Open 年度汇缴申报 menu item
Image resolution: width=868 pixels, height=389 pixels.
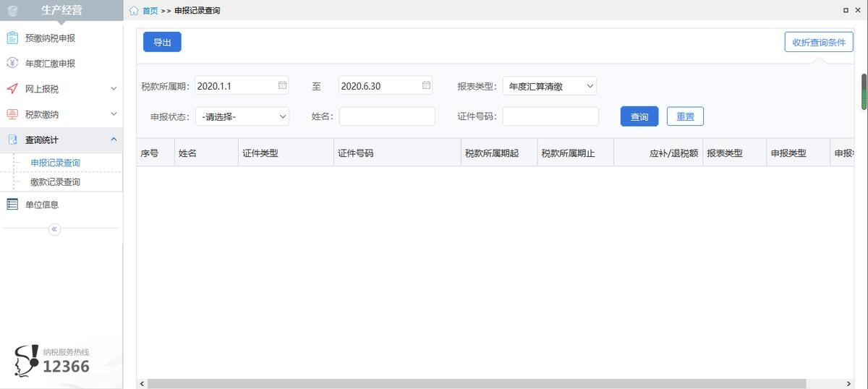pyautogui.click(x=61, y=64)
